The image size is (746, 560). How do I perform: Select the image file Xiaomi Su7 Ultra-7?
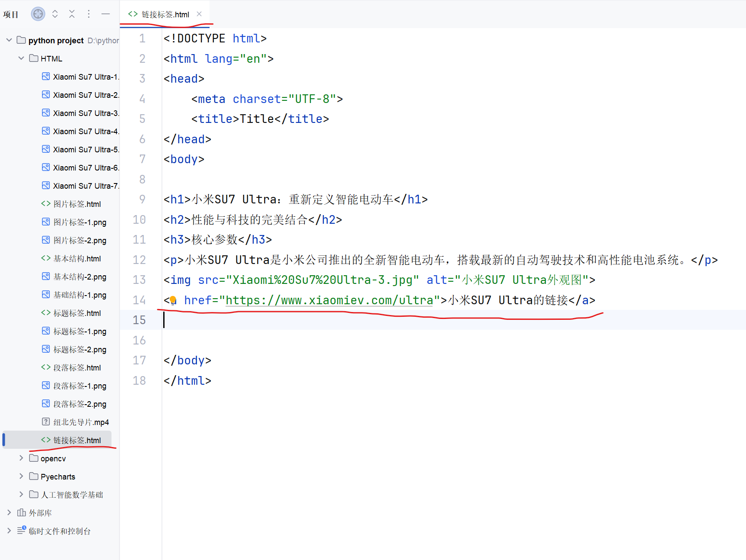(x=81, y=186)
